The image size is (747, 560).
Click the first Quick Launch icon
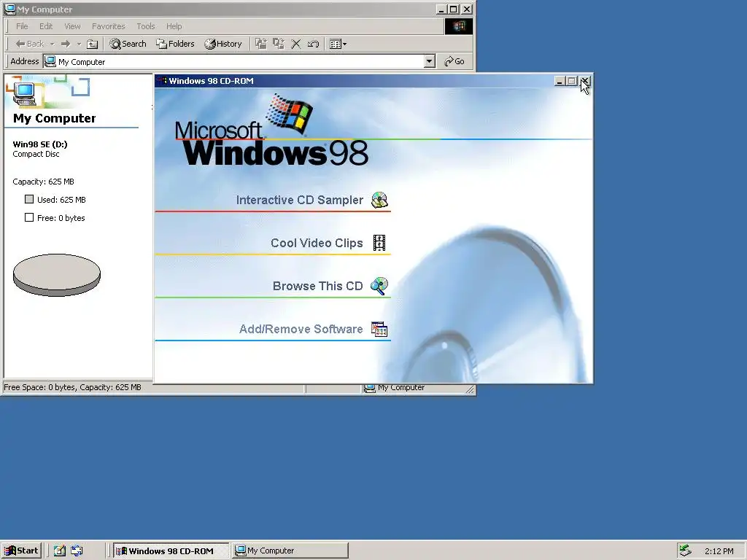click(x=60, y=551)
